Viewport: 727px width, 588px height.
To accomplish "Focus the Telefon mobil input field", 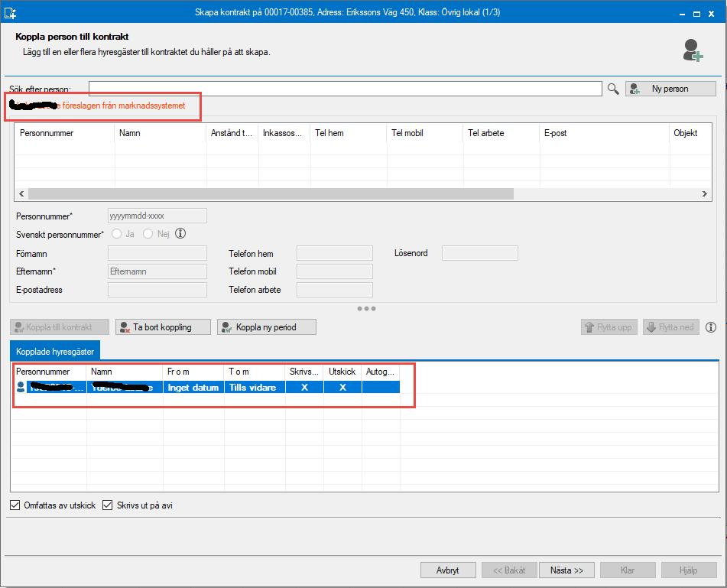I will click(335, 271).
